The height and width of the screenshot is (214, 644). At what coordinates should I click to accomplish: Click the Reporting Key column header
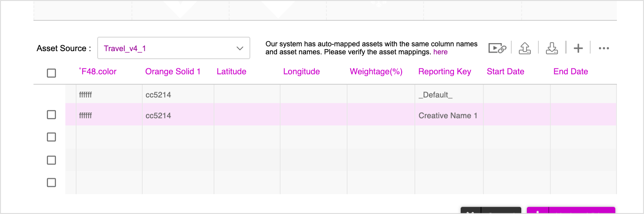coord(445,71)
